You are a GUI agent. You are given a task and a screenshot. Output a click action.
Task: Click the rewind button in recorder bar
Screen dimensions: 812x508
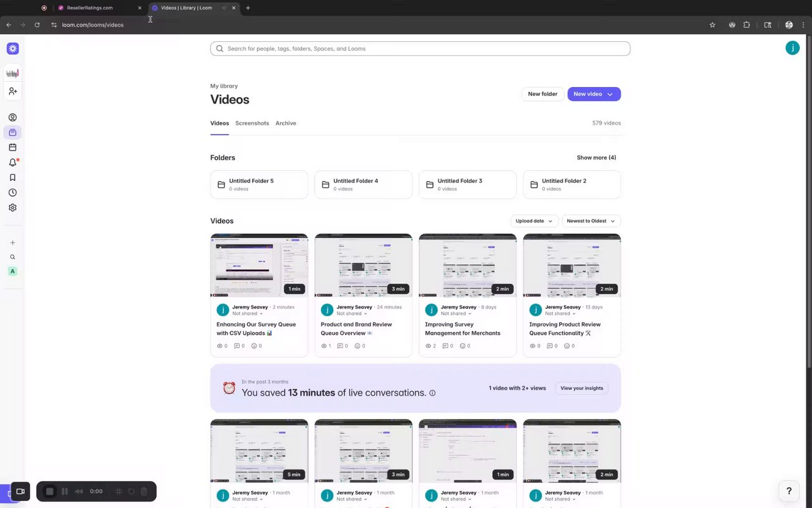tap(79, 491)
